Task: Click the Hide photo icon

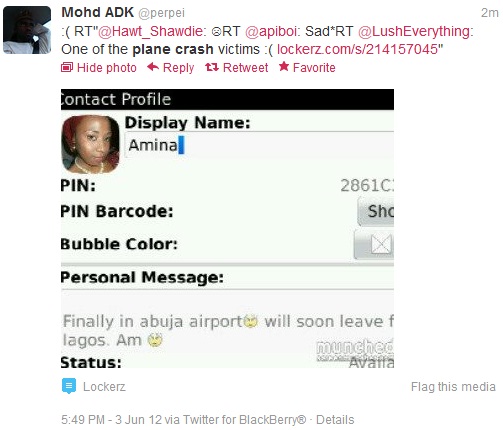Action: [x=67, y=68]
